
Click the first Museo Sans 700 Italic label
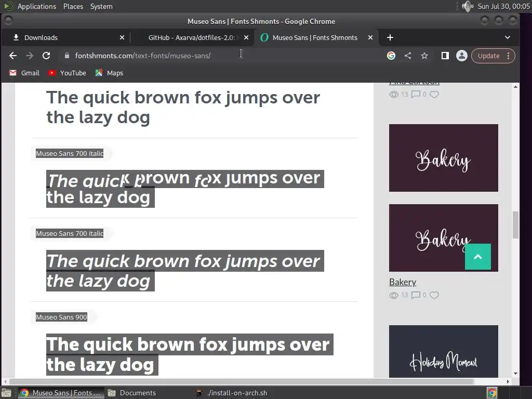click(x=70, y=153)
